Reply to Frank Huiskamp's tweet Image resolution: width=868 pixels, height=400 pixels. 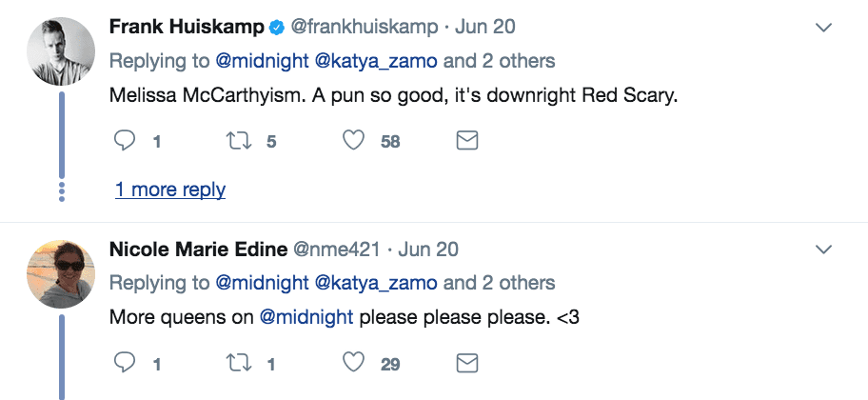pyautogui.click(x=125, y=141)
